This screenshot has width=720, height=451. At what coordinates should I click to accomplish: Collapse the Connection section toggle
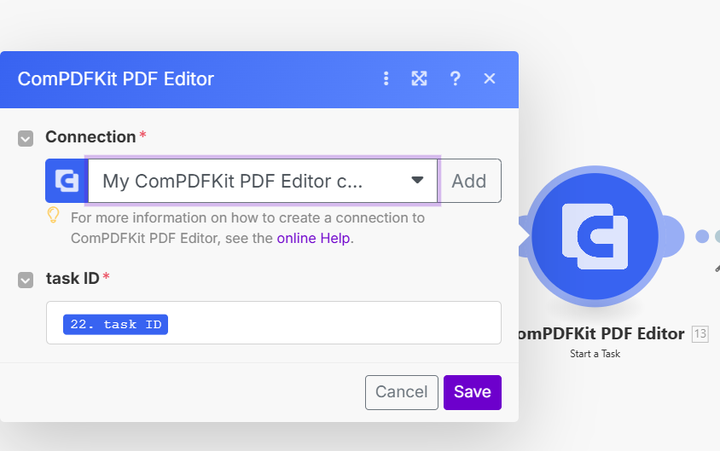[x=25, y=138]
